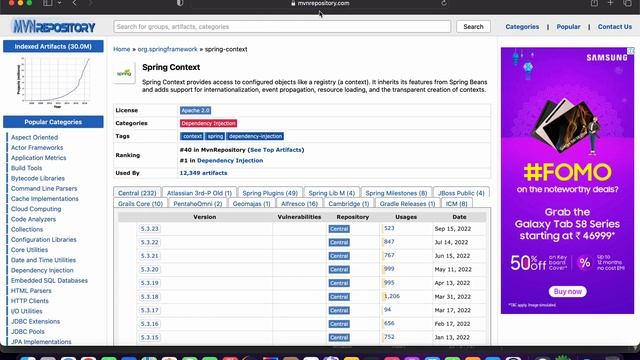Click the Dependency Injection category badge

click(208, 123)
